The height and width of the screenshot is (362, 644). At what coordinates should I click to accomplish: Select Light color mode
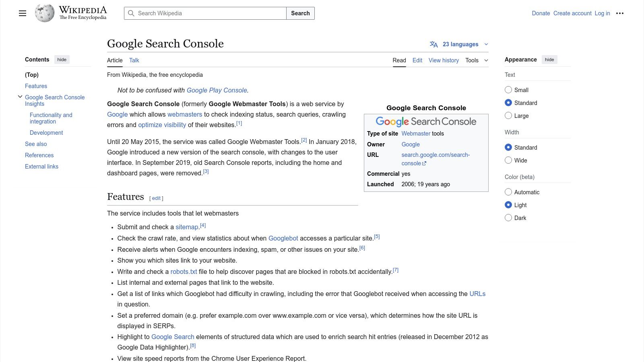(x=508, y=205)
